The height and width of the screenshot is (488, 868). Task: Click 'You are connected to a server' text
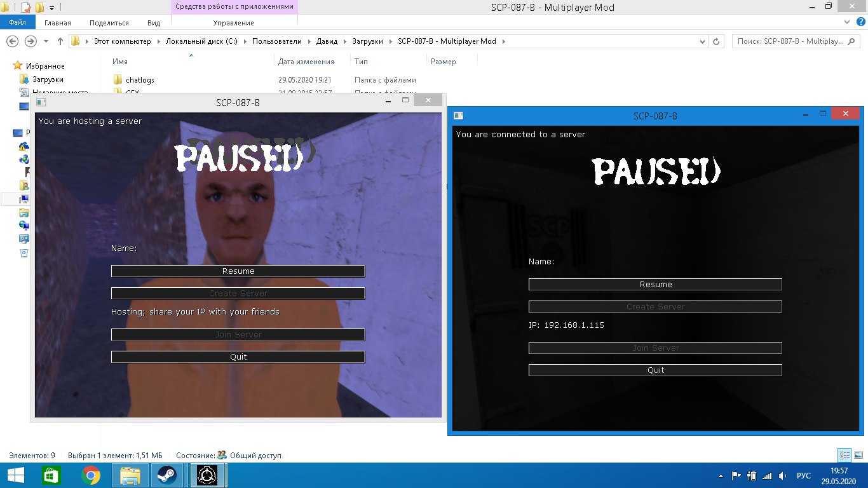coord(520,135)
